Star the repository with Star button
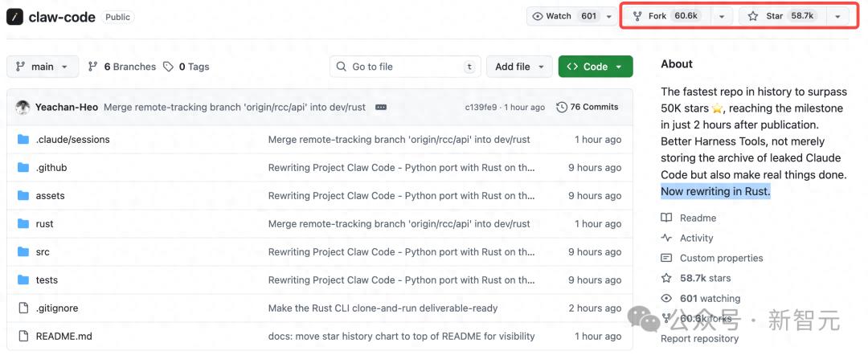 (x=782, y=16)
